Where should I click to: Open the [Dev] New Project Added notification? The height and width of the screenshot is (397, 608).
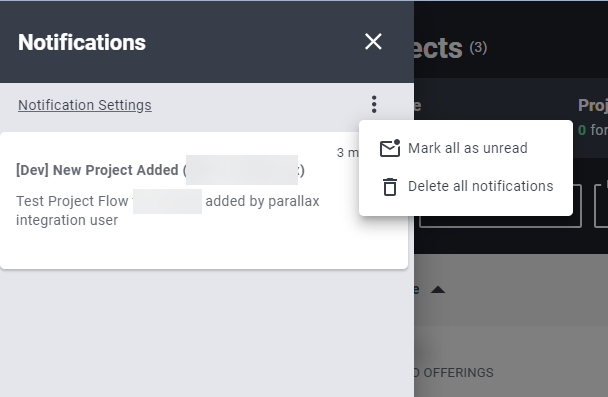pyautogui.click(x=160, y=170)
